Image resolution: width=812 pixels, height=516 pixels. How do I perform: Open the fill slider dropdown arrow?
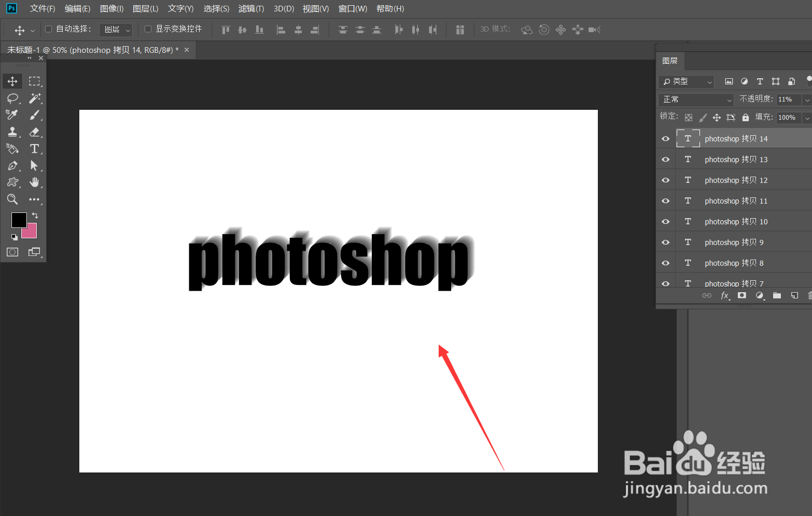click(807, 118)
